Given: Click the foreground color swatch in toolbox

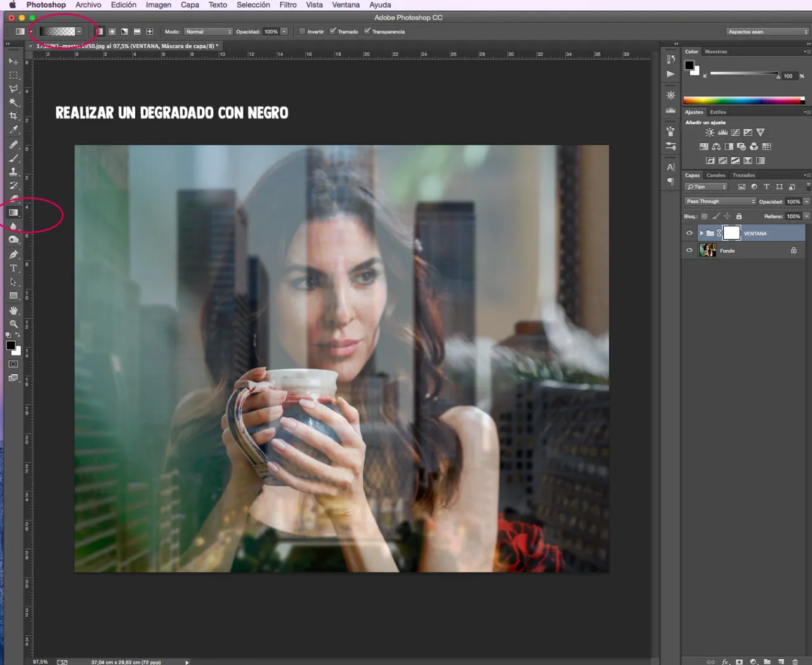Looking at the screenshot, I should pyautogui.click(x=10, y=345).
